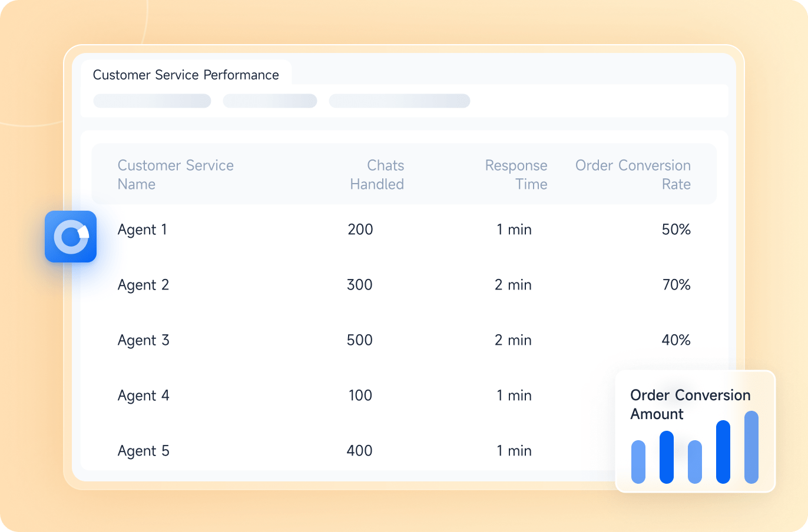Image resolution: width=808 pixels, height=532 pixels.
Task: Sort by Chats Handled column header
Action: pos(377,175)
